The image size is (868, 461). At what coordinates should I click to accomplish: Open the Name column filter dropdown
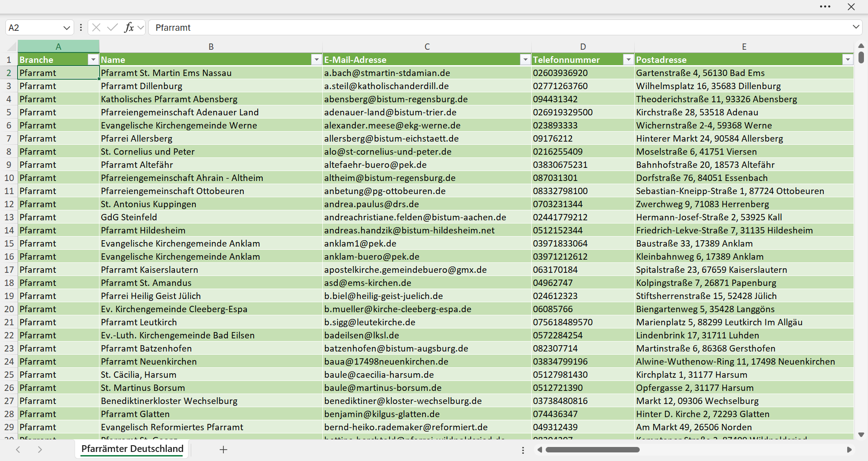click(x=316, y=60)
